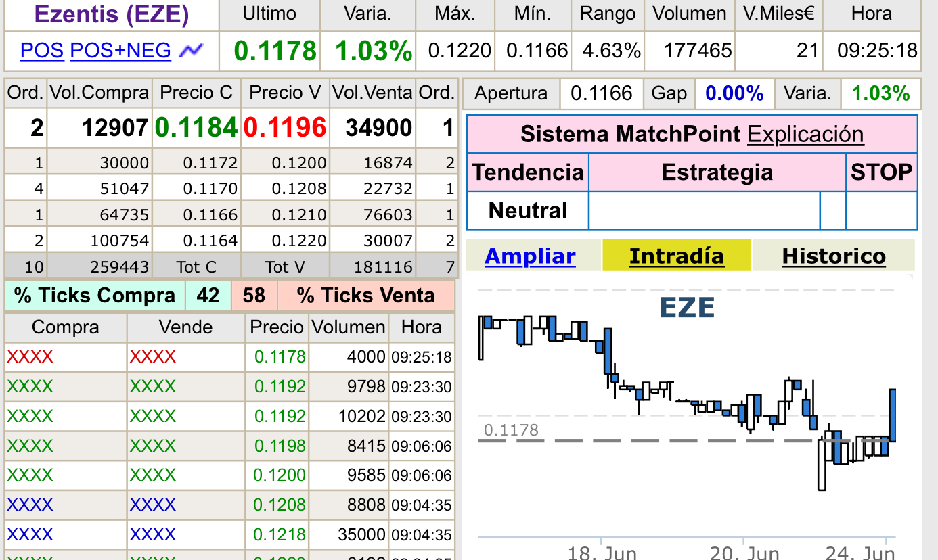The height and width of the screenshot is (560, 938).
Task: Click the Precio V column header
Action: coord(285,93)
